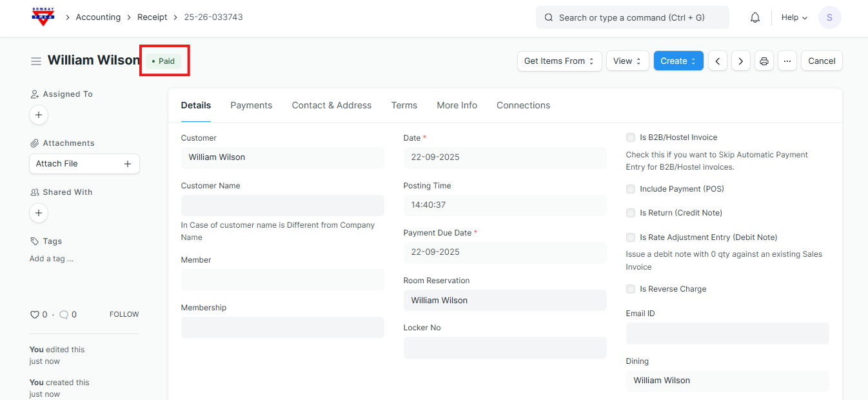Image resolution: width=868 pixels, height=400 pixels.
Task: Enable Is B2B/Hostel Invoice checkbox
Action: pos(631,137)
